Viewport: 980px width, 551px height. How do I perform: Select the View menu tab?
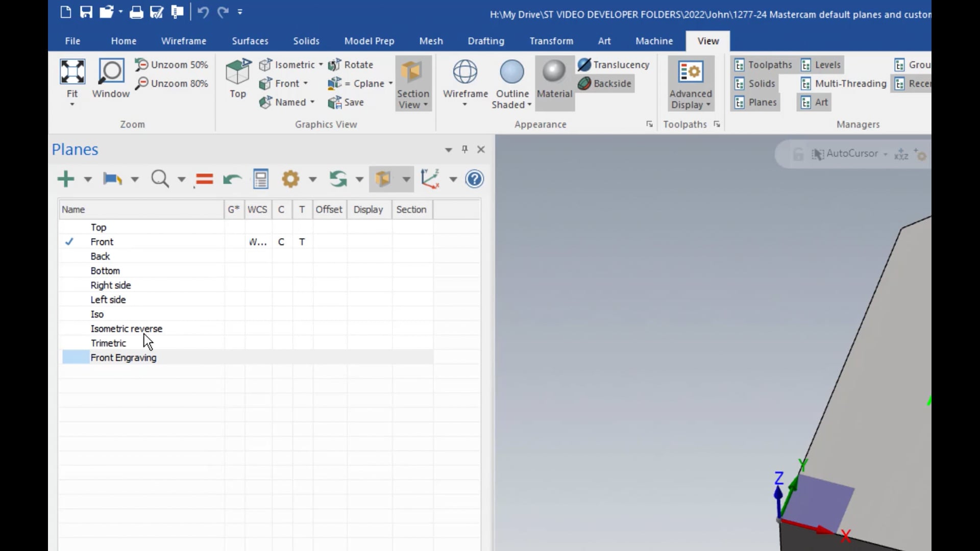(x=708, y=40)
